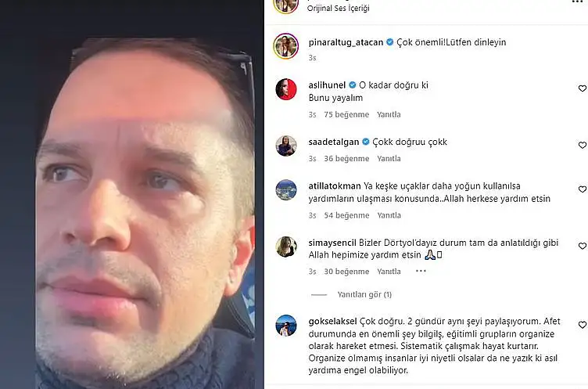Open aslihunel's profile avatar
The width and height of the screenshot is (588, 389).
point(286,89)
